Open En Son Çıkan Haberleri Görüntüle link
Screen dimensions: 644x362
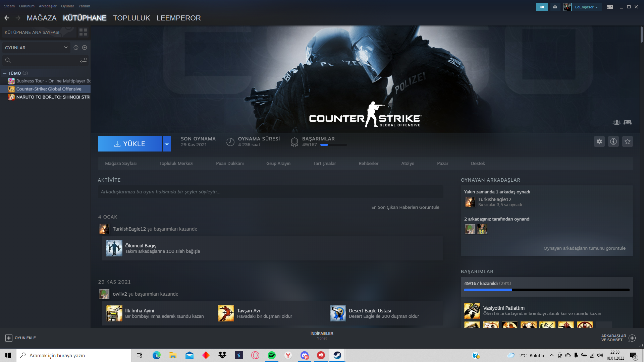pos(405,207)
